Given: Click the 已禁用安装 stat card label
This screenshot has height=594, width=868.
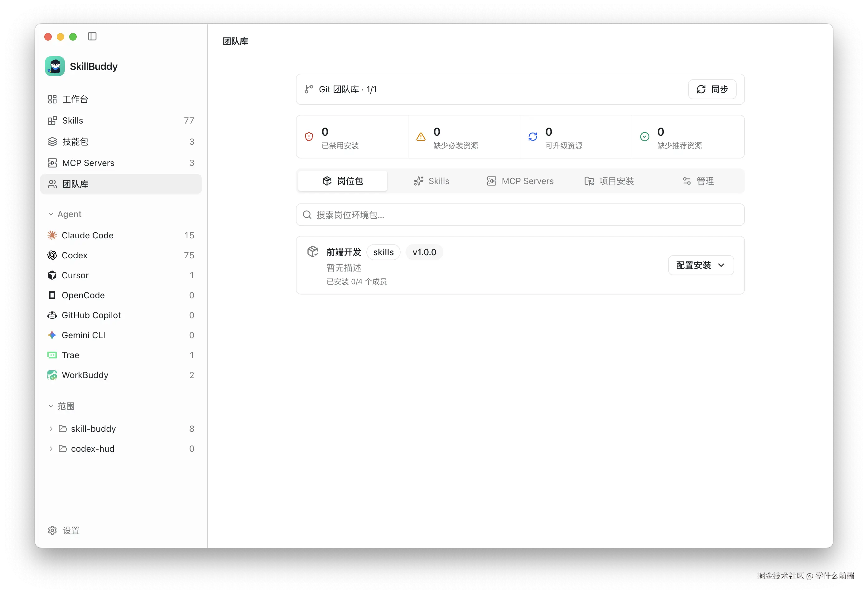Looking at the screenshot, I should coord(340,146).
